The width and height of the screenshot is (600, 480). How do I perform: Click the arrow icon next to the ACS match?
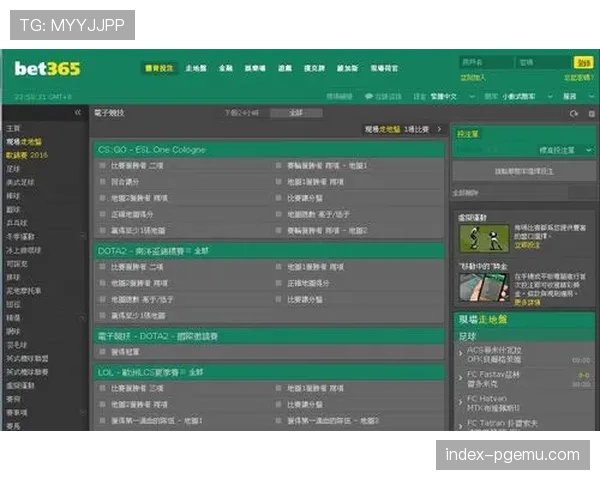pos(461,354)
